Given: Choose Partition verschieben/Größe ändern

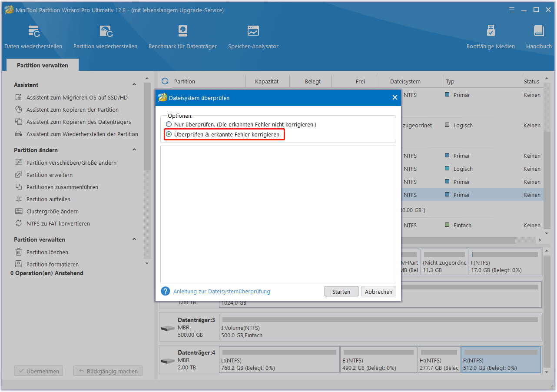Looking at the screenshot, I should click(71, 163).
